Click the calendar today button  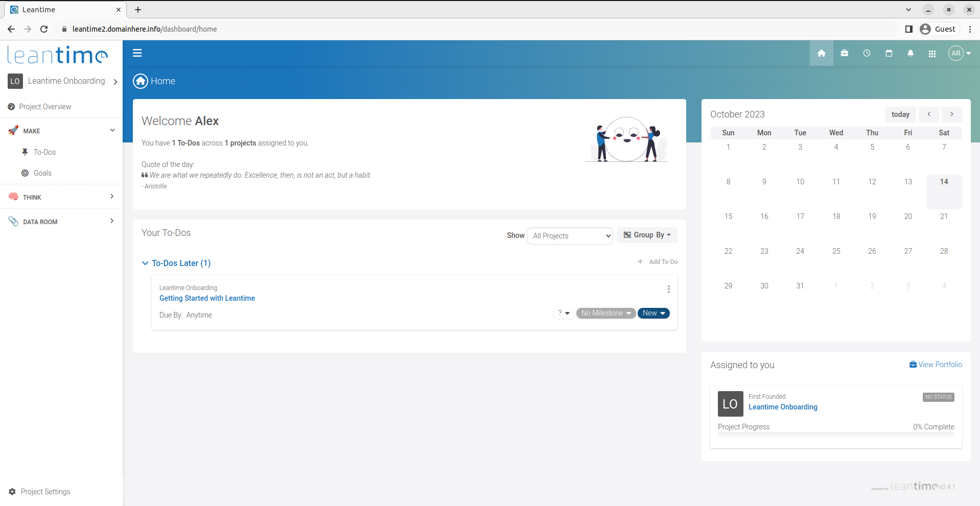coord(900,114)
